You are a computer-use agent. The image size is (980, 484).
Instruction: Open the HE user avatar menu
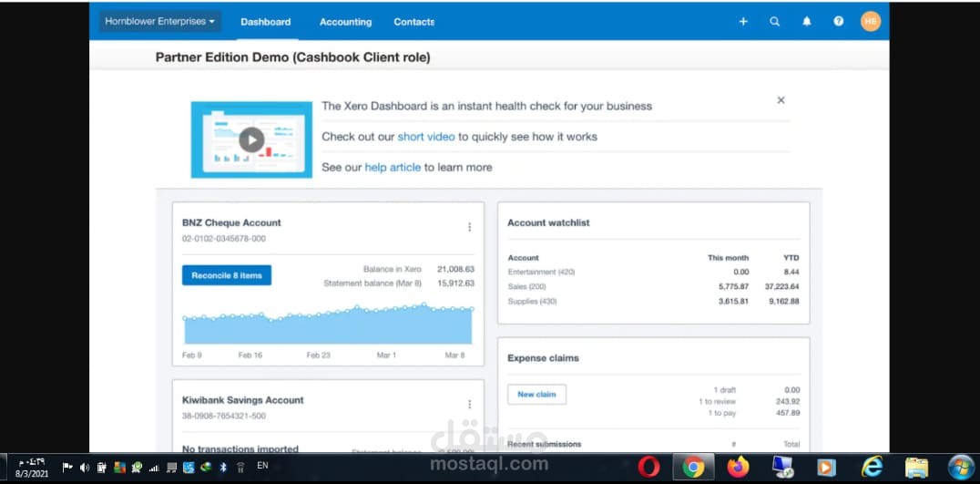pos(871,21)
